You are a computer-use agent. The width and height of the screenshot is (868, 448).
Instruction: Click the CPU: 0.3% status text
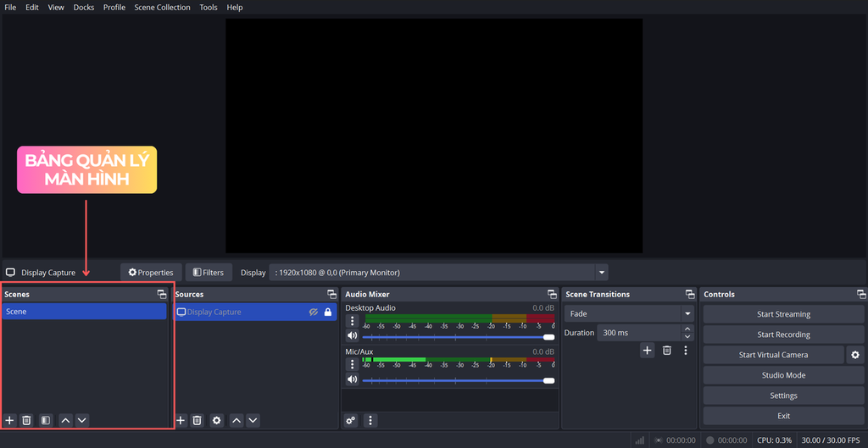pos(775,440)
